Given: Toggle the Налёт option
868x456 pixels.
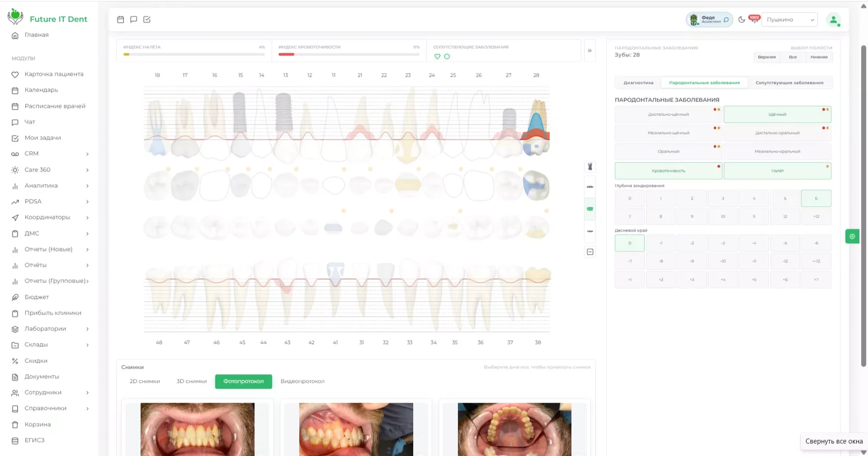Looking at the screenshot, I should (777, 170).
